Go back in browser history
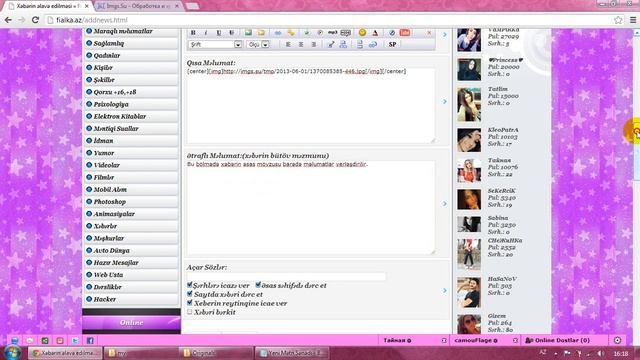 coord(8,20)
